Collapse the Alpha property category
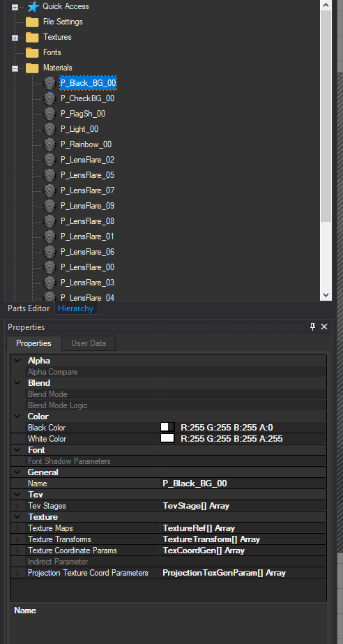This screenshot has width=343, height=644. pos(17,361)
